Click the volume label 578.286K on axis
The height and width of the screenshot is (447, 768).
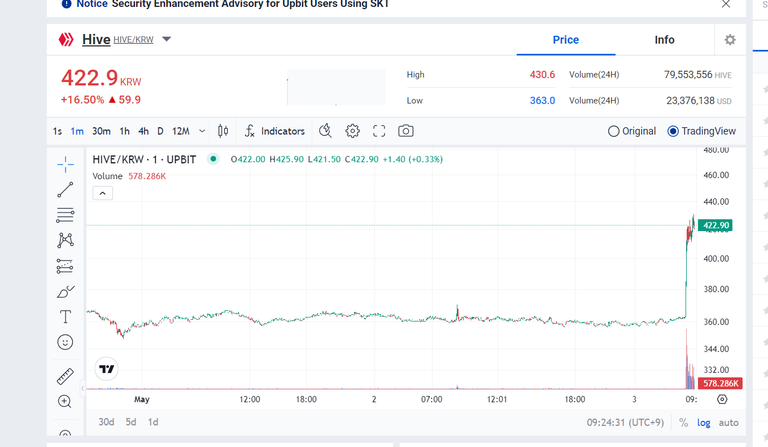point(720,383)
